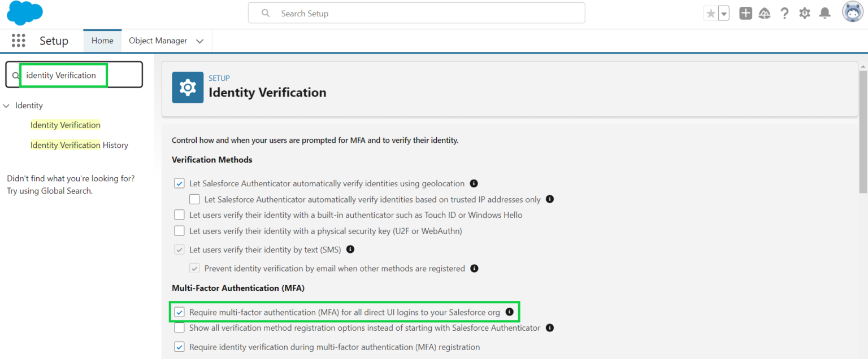Switch to the Home tab
The height and width of the screenshot is (359, 868).
[x=102, y=40]
